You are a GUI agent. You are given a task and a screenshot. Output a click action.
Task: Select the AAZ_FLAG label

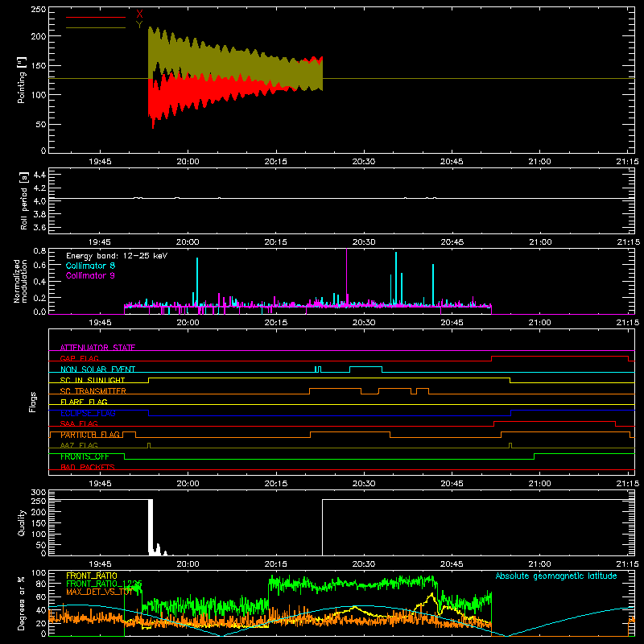[79, 445]
